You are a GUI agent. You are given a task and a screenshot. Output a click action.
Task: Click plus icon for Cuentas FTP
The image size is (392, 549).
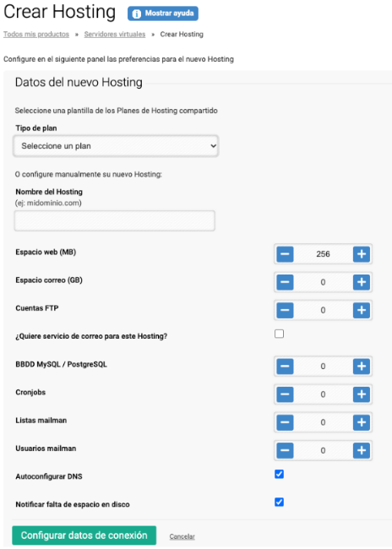coord(362,310)
